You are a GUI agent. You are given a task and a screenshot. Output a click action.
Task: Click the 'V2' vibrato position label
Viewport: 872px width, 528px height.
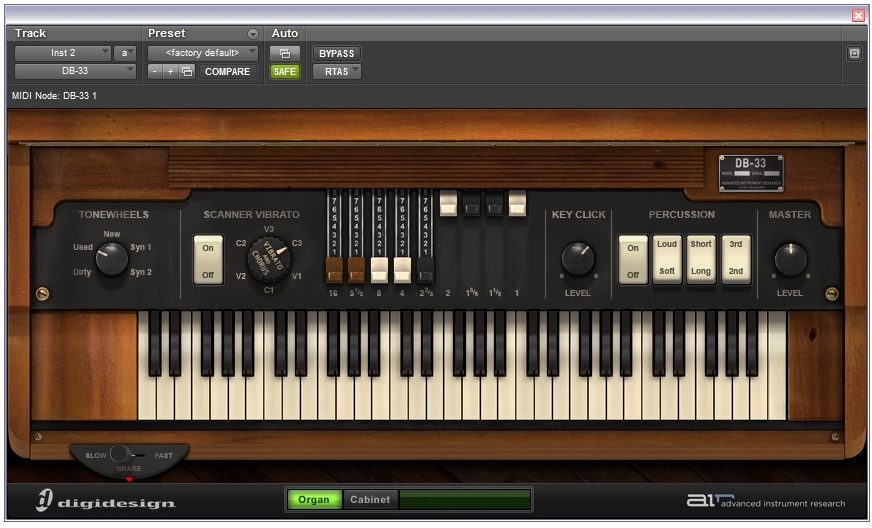point(241,276)
